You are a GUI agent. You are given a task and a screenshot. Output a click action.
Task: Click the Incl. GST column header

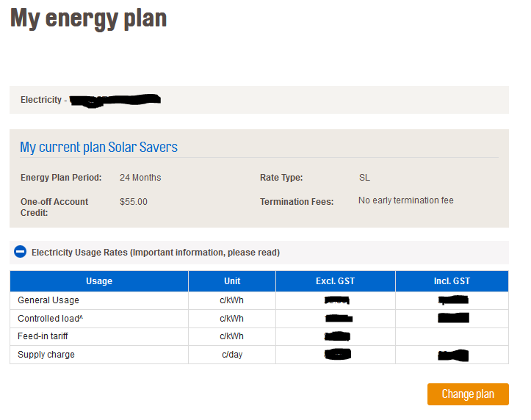point(452,281)
